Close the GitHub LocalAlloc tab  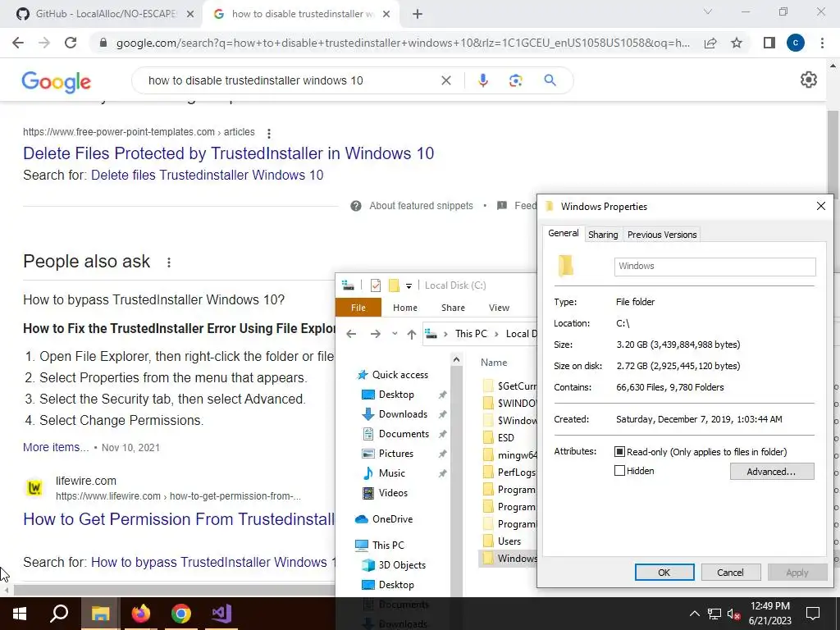click(190, 14)
